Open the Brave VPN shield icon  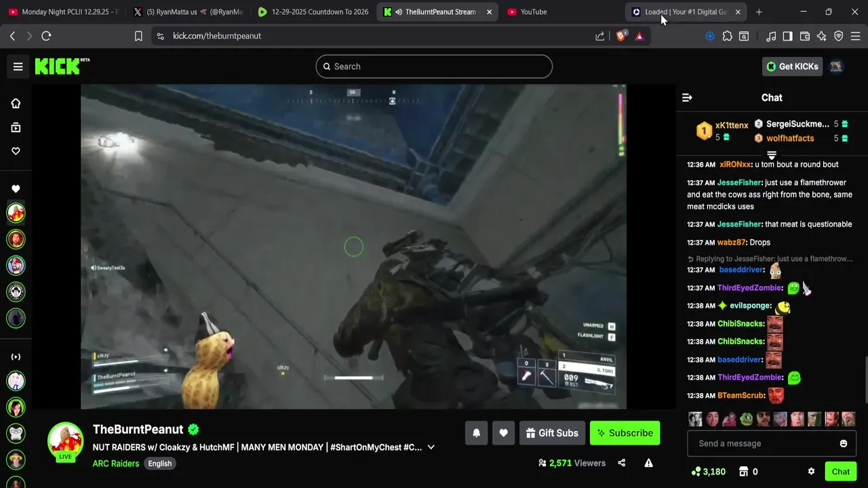pos(839,36)
